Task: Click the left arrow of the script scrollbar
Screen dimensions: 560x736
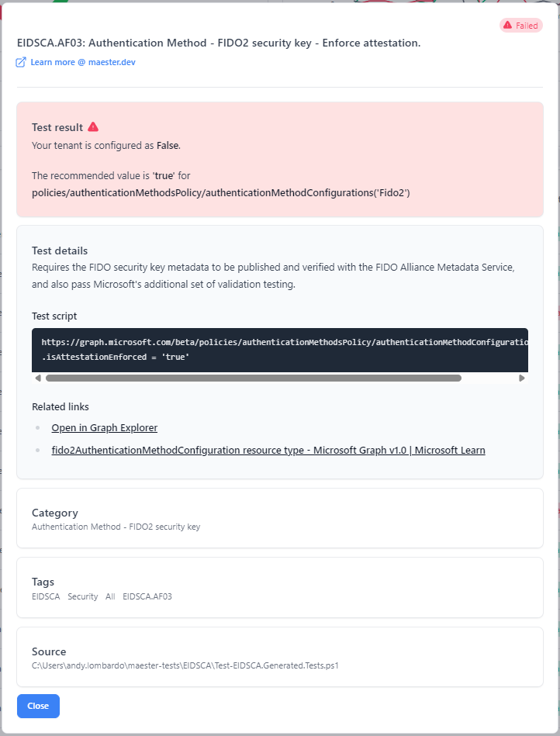Action: pyautogui.click(x=37, y=378)
